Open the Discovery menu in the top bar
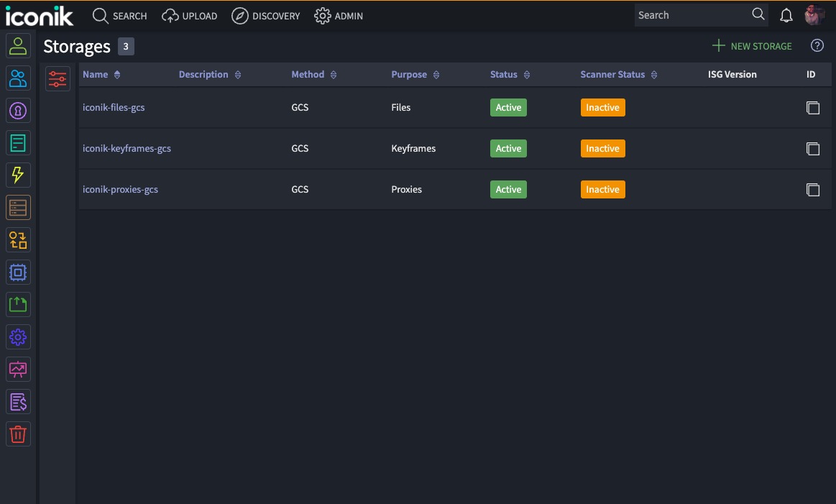 tap(266, 16)
